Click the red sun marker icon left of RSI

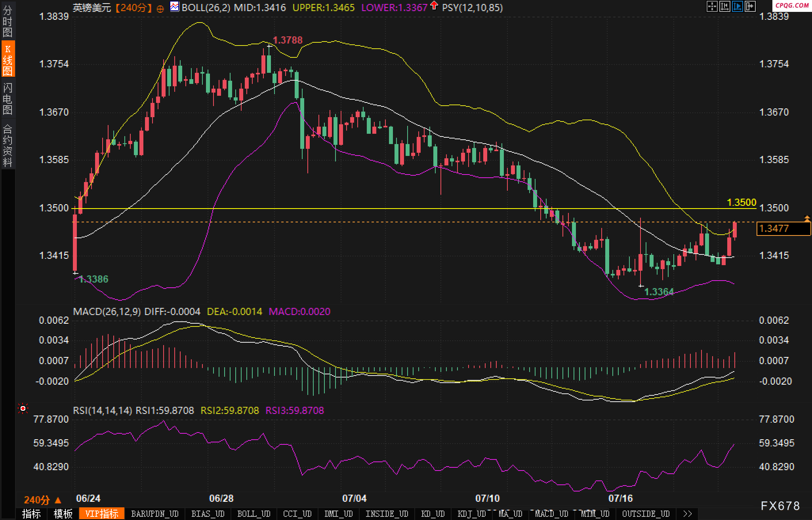tap(23, 408)
